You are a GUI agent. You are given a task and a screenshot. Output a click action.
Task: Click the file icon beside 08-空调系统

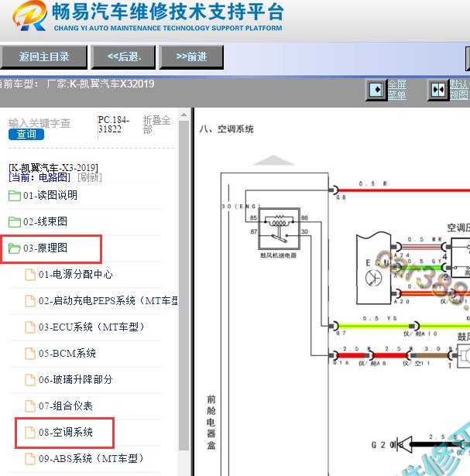[29, 433]
